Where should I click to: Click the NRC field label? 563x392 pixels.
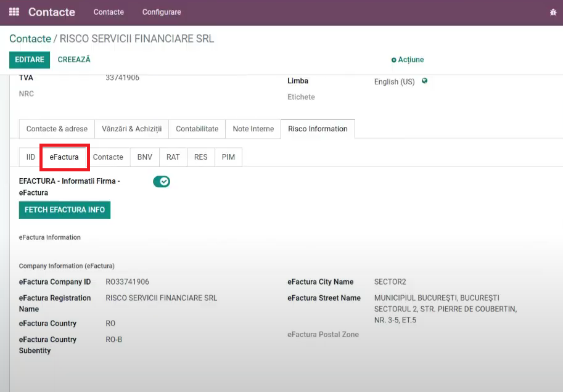(27, 94)
